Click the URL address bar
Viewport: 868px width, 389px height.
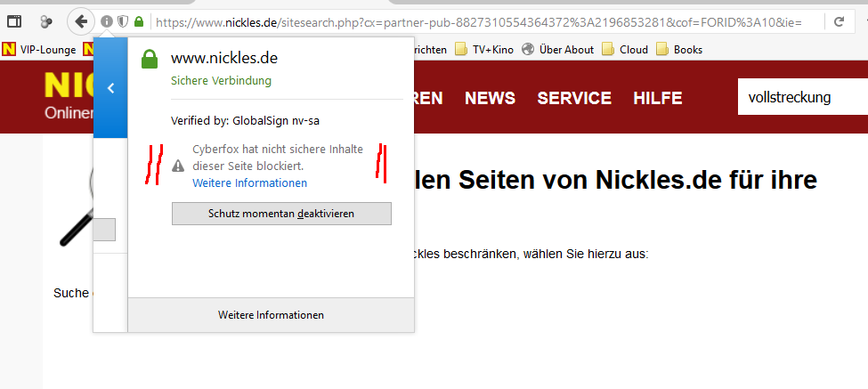(479, 22)
